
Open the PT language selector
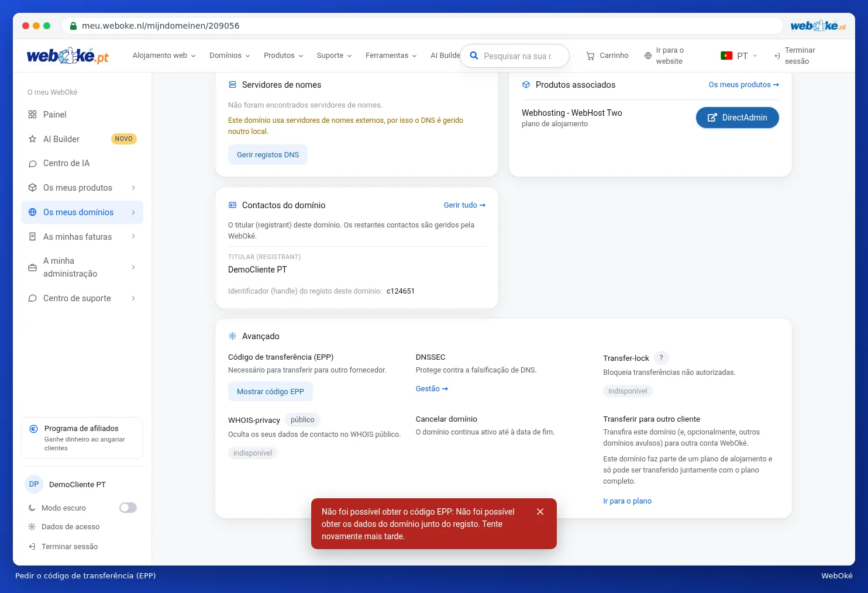point(739,56)
